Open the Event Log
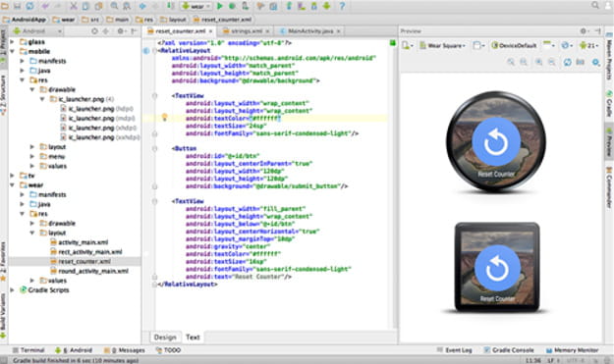This screenshot has width=614, height=364. (454, 350)
